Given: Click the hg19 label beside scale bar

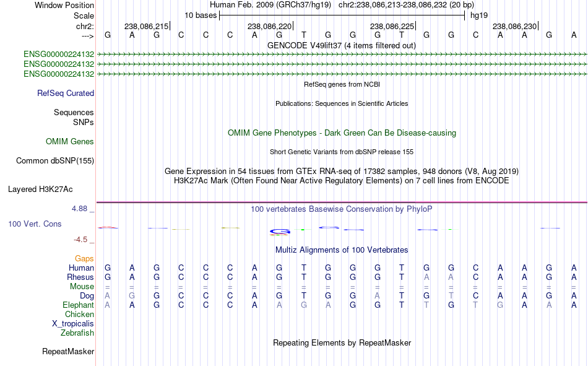Looking at the screenshot, I should (x=479, y=15).
